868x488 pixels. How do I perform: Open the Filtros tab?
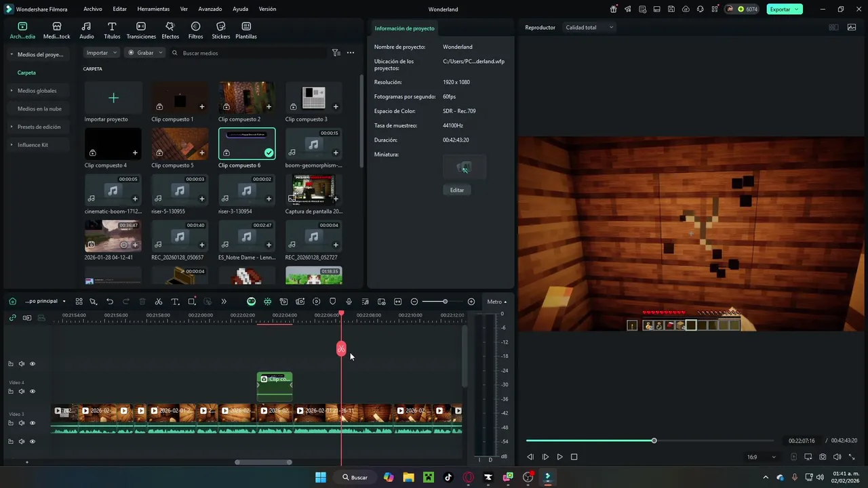[195, 30]
